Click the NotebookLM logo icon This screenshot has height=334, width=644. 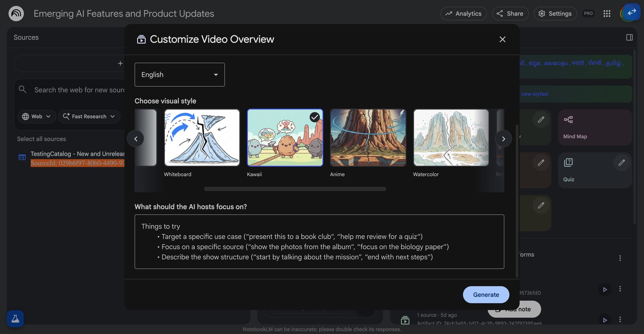click(16, 14)
